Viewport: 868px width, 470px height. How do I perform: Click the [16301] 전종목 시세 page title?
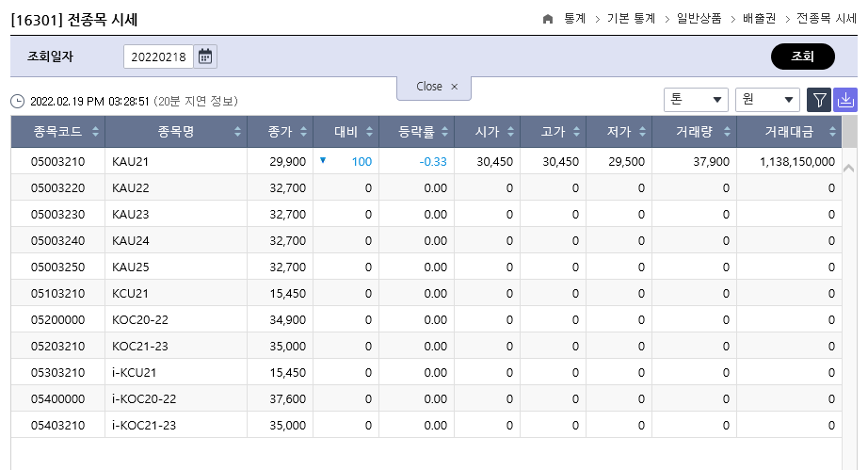(74, 20)
